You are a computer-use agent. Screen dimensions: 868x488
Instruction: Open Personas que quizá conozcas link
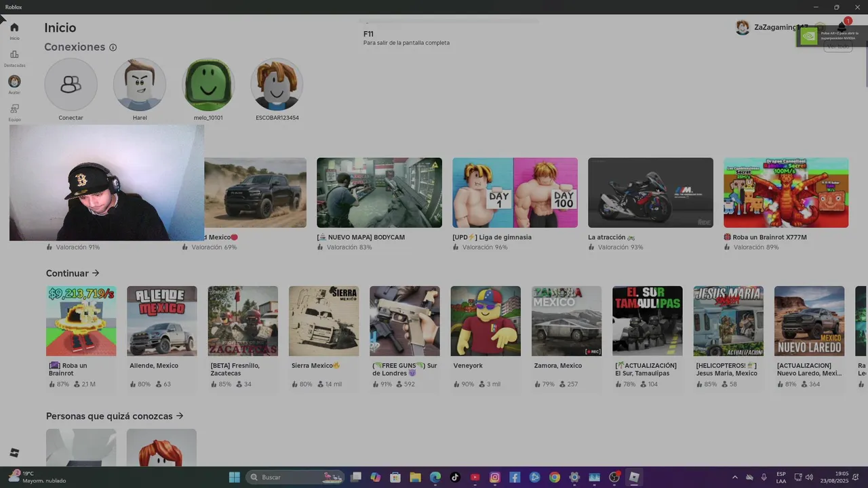(115, 416)
